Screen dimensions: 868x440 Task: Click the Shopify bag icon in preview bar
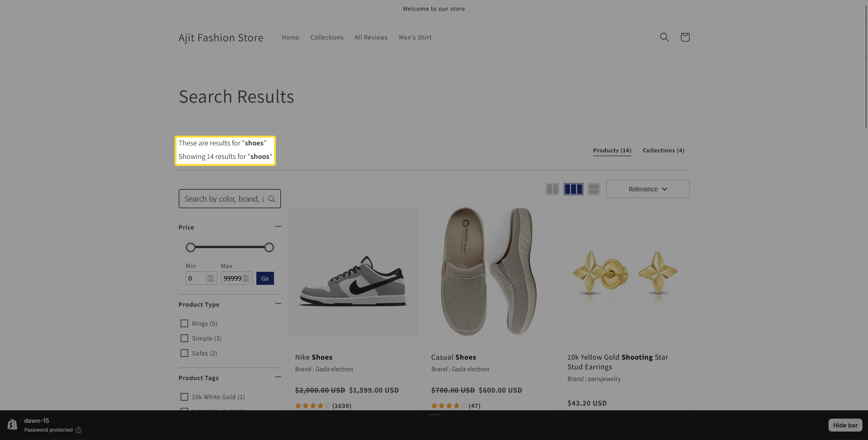coord(13,425)
